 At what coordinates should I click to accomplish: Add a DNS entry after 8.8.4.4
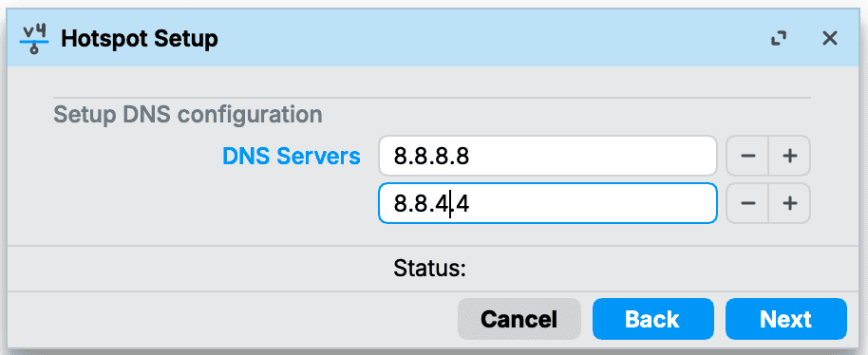[789, 203]
